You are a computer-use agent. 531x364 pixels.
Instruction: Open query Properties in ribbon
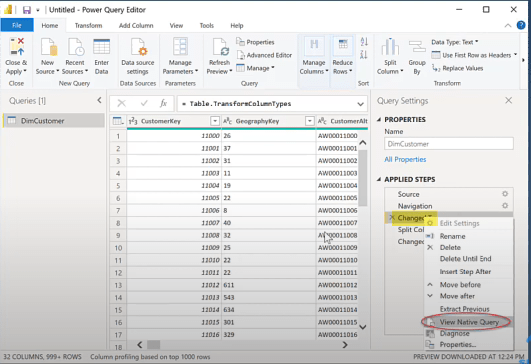coord(255,42)
